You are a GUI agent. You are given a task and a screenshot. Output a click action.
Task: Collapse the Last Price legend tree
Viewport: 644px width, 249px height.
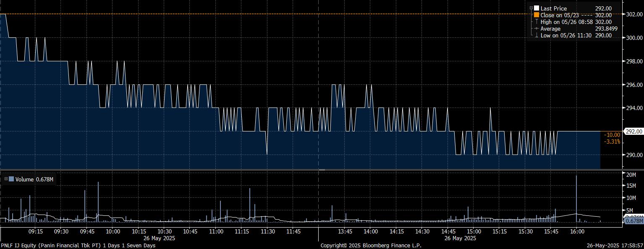coord(531,8)
